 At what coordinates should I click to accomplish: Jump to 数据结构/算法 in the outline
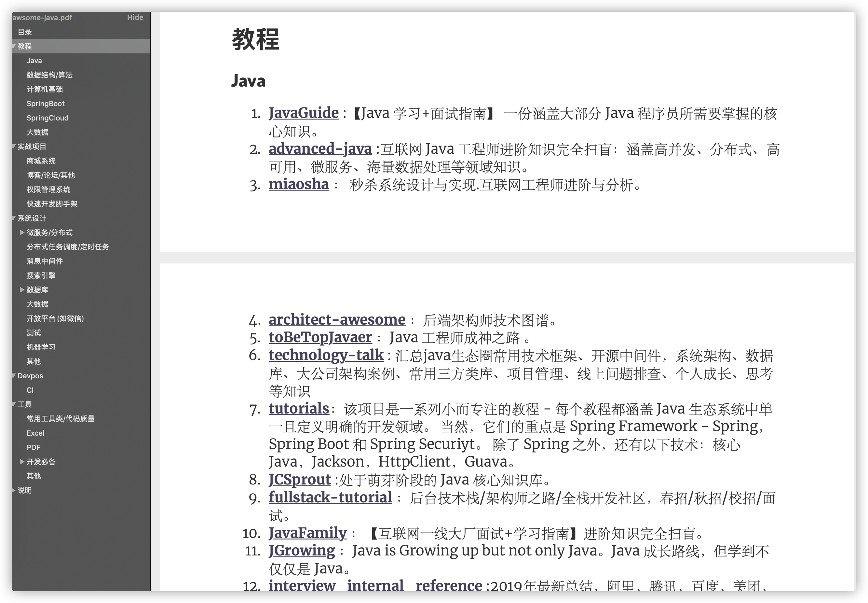tap(49, 75)
